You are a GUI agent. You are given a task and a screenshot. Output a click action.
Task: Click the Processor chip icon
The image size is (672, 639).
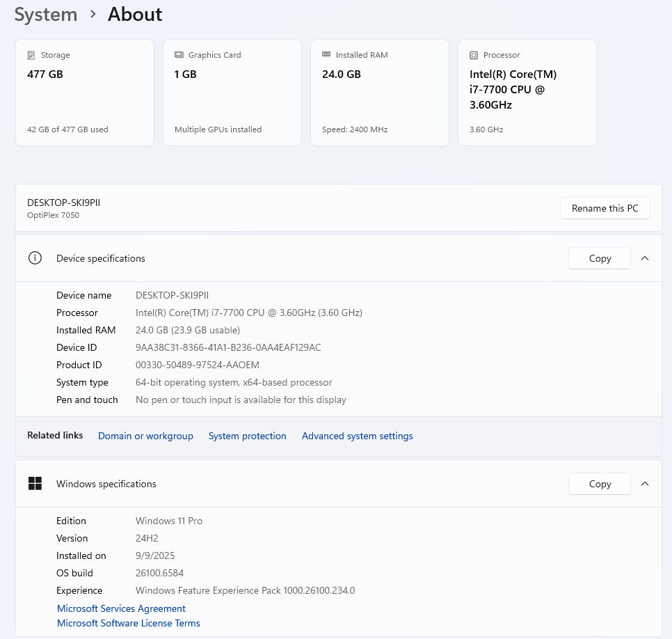tap(473, 55)
